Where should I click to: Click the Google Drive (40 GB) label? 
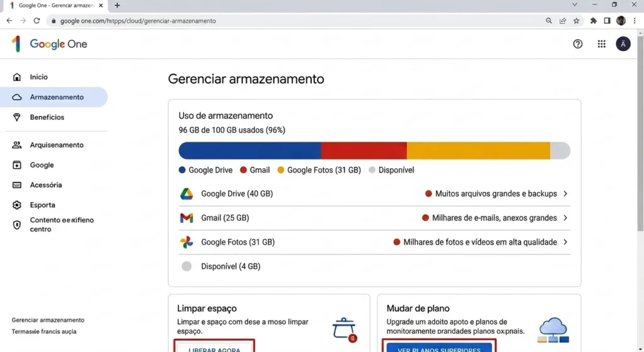tap(237, 194)
